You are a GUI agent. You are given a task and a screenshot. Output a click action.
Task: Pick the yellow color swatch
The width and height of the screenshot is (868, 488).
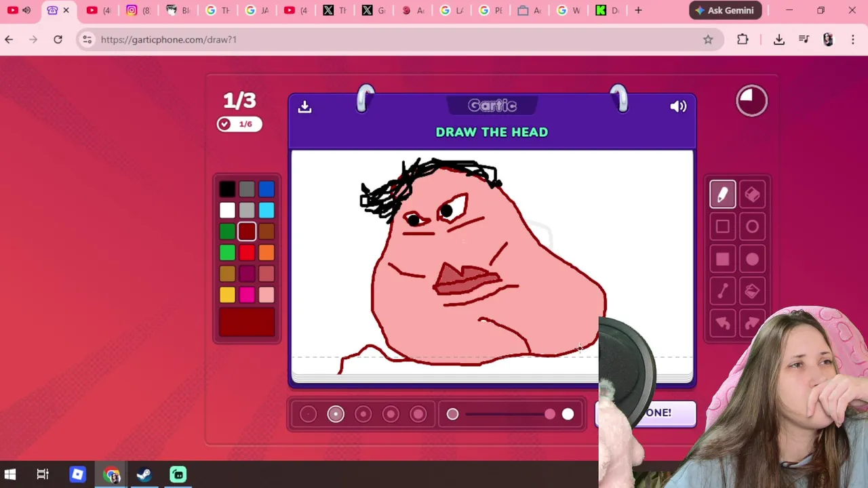pos(227,295)
